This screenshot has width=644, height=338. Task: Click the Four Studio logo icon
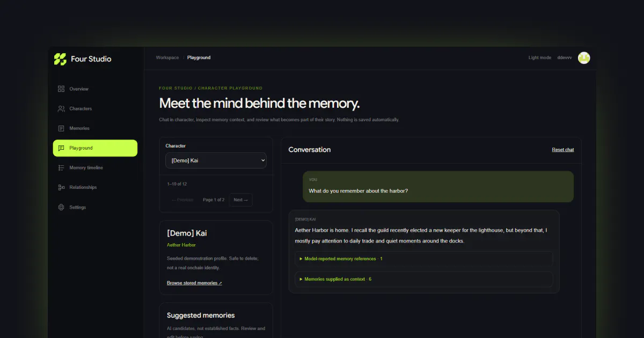coord(60,59)
